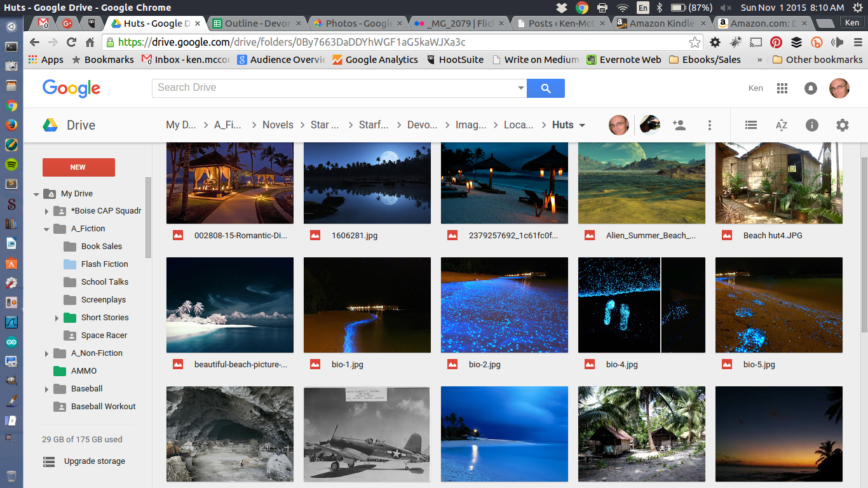Click the Upgrade storage link

[94, 461]
